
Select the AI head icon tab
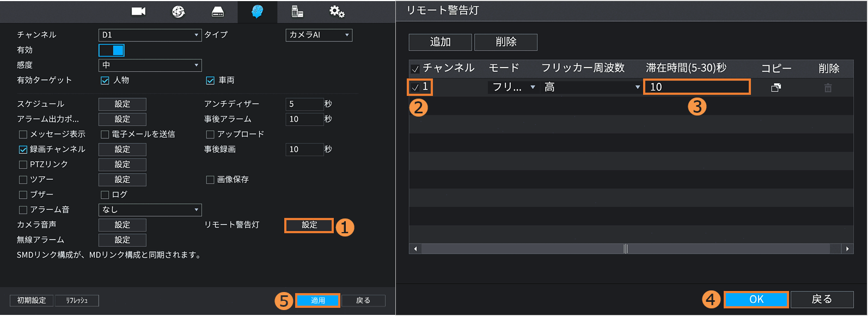click(257, 11)
